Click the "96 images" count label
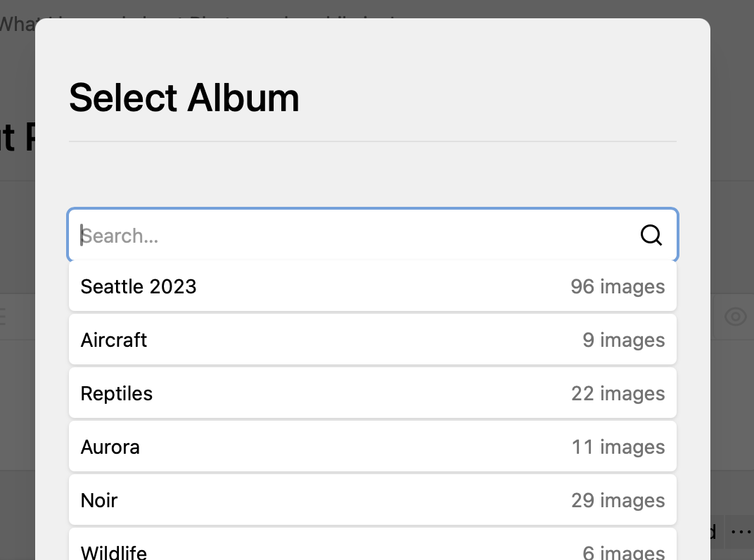This screenshot has width=754, height=560. click(x=618, y=286)
